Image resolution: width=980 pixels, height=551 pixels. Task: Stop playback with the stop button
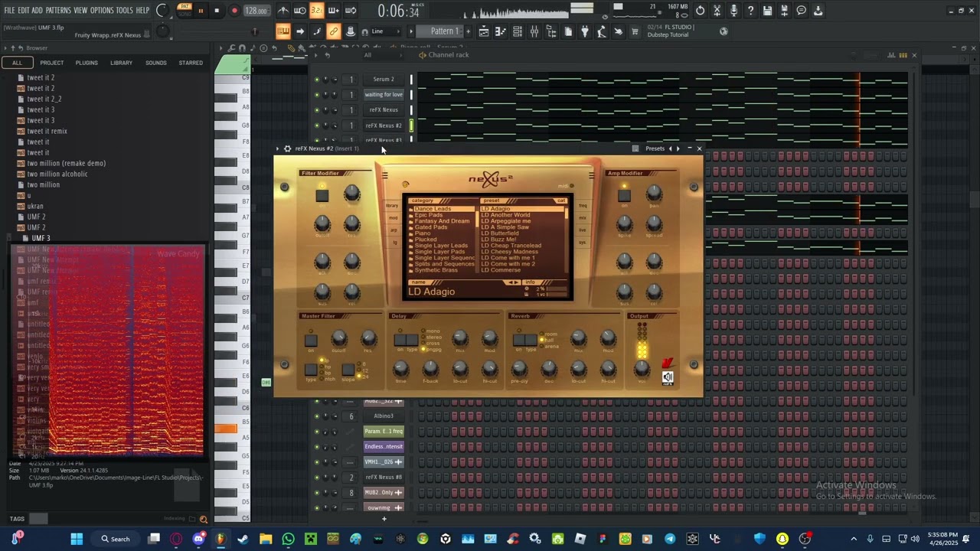click(217, 11)
